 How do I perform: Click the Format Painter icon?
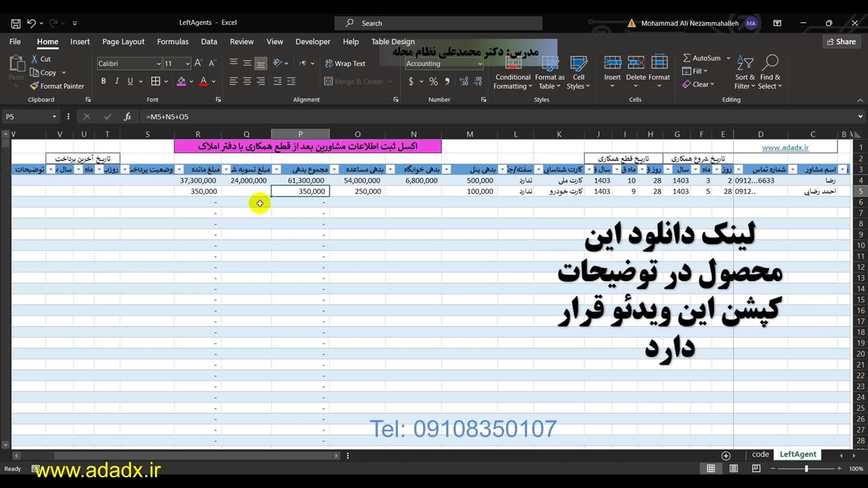tap(35, 86)
